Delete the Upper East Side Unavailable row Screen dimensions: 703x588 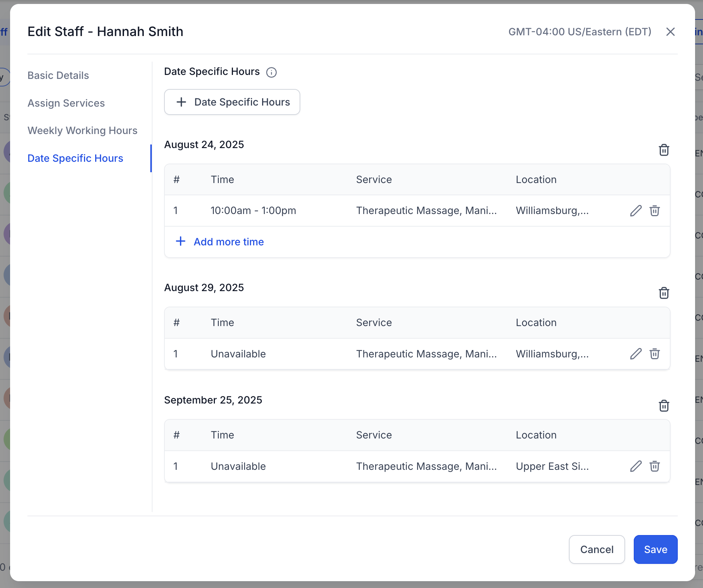[654, 466]
